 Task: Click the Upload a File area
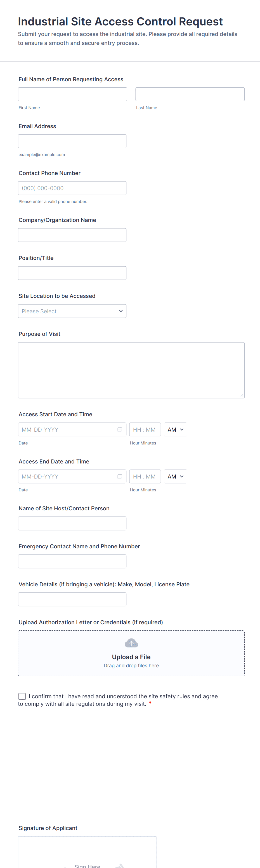click(131, 657)
